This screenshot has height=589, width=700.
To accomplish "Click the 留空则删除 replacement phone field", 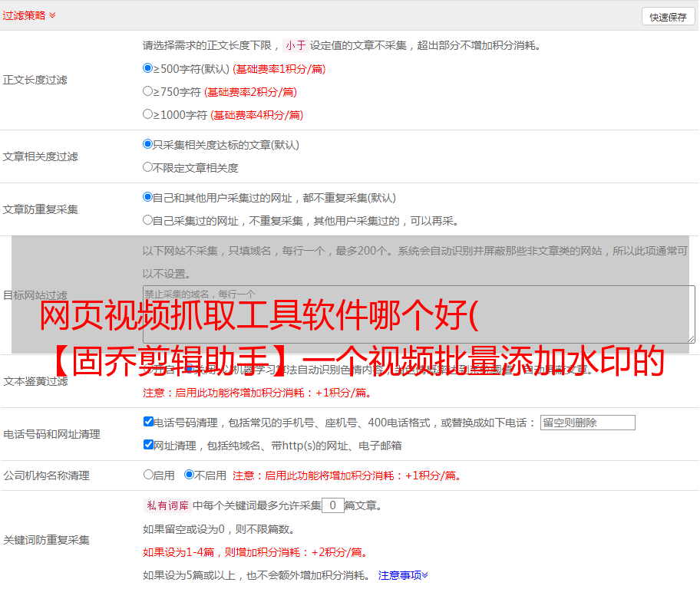I will [x=587, y=423].
